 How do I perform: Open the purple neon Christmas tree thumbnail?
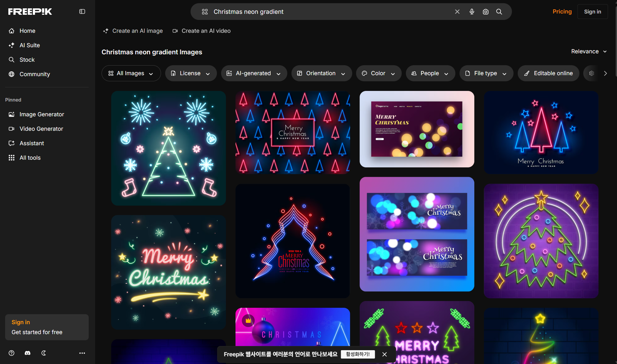click(541, 241)
